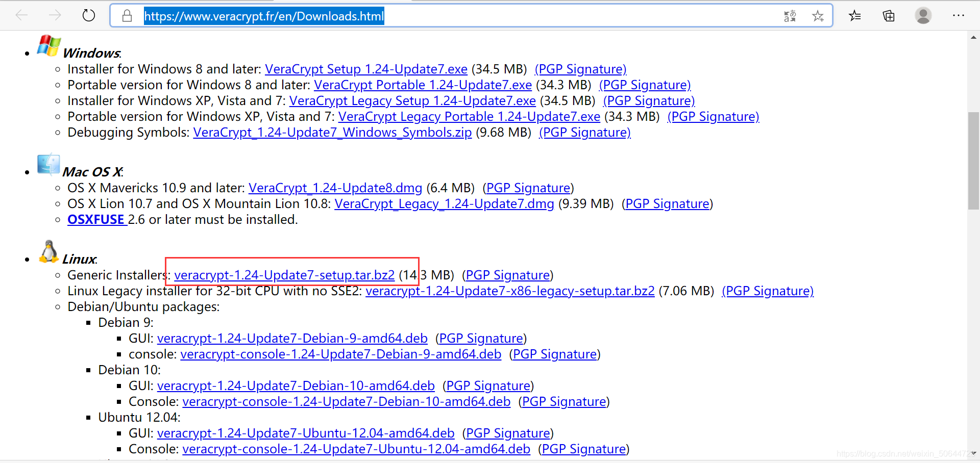Open PGP Signature for Legacy dmg
The height and width of the screenshot is (463, 980).
click(667, 204)
